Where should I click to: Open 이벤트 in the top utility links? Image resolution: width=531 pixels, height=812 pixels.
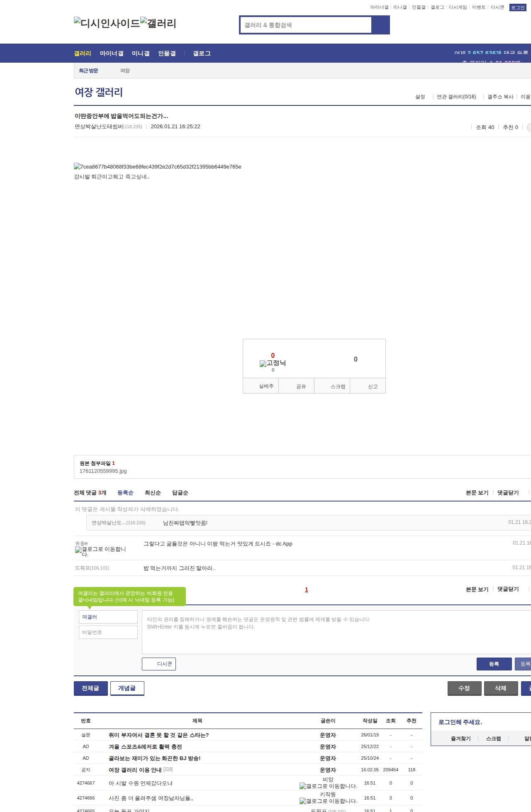[479, 7]
